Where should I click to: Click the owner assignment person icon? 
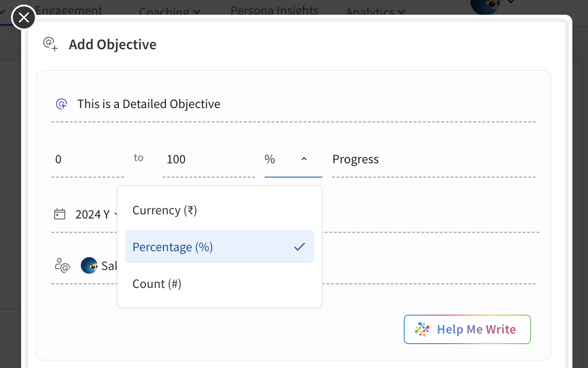click(x=62, y=265)
